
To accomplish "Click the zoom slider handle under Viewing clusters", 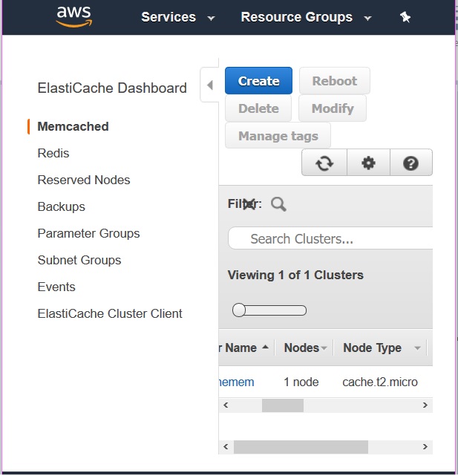I will coord(239,310).
